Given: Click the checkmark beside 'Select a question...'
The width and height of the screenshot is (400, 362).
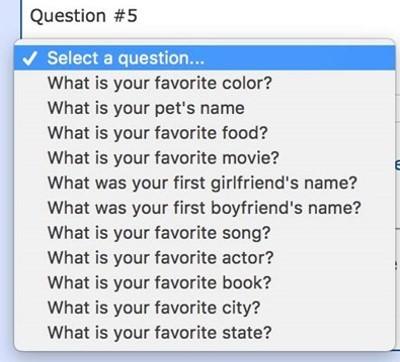Looking at the screenshot, I should click(x=29, y=59).
